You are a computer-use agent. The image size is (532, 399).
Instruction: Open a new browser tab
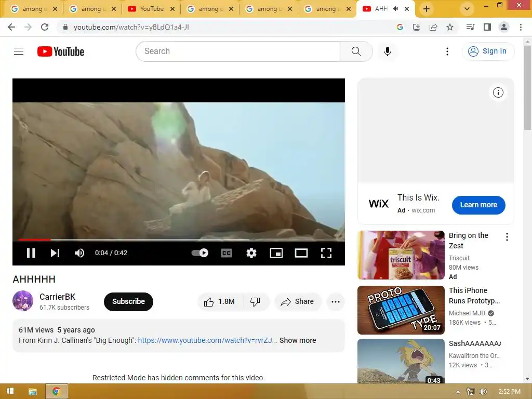427,9
